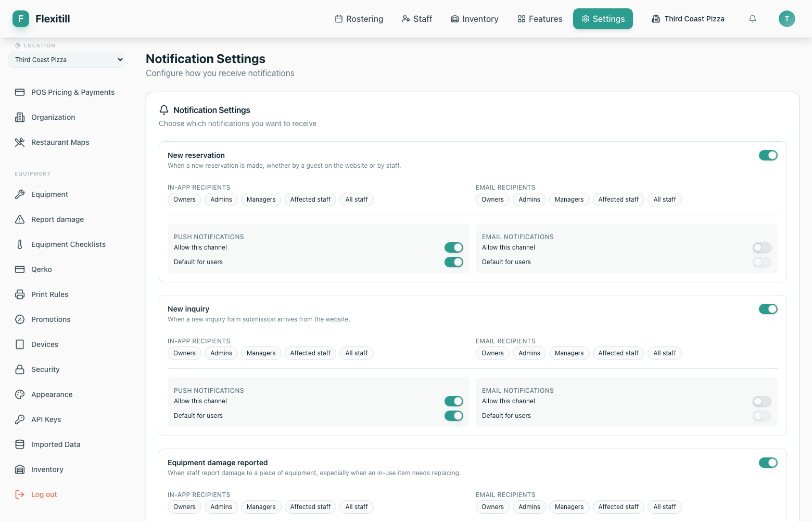Open the Features page

(x=540, y=19)
